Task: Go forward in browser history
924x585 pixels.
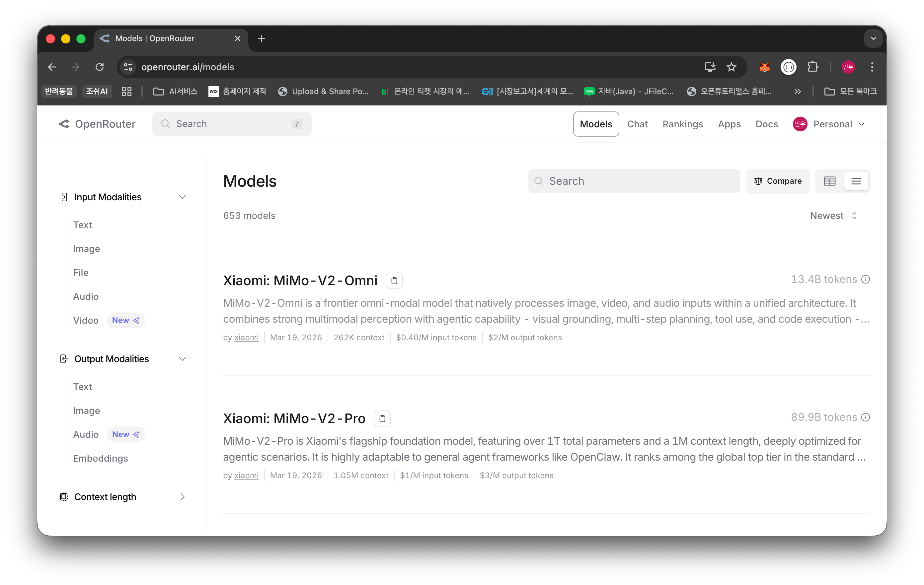Action: tap(76, 67)
